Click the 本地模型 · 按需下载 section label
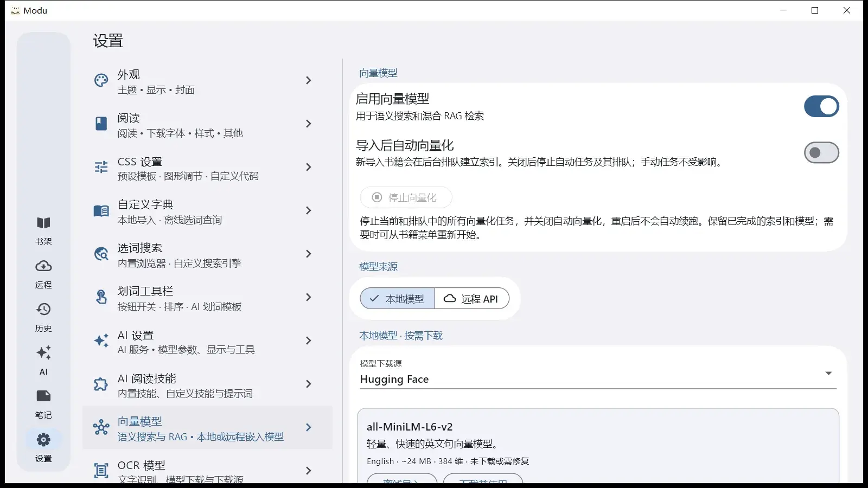 [x=401, y=336]
